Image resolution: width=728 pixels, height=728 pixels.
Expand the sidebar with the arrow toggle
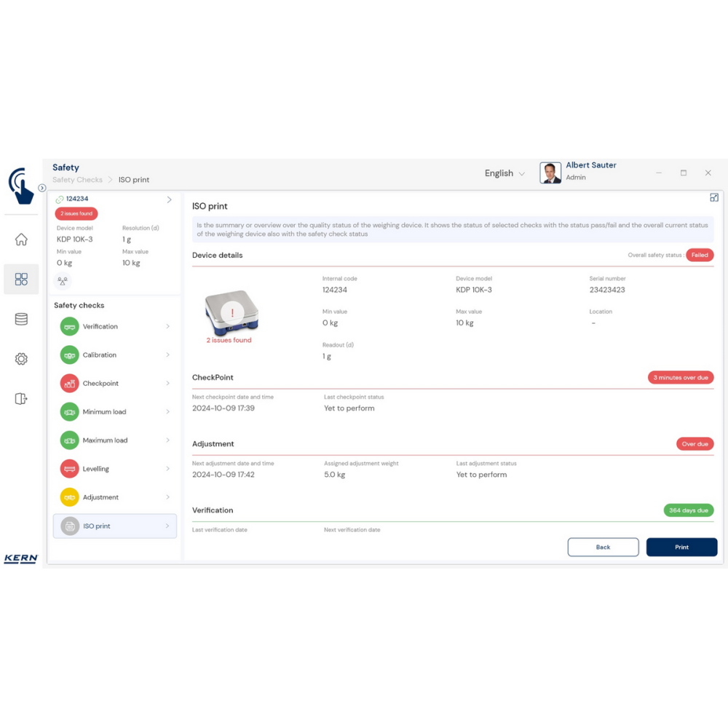(42, 188)
